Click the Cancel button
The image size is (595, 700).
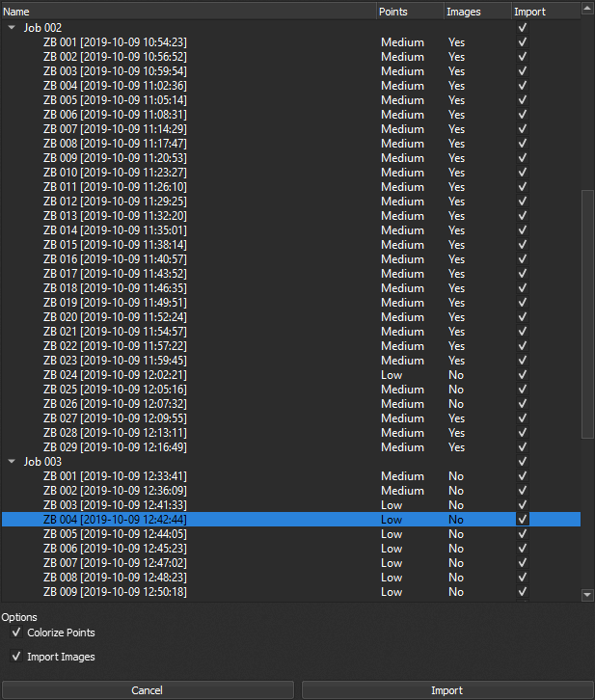pyautogui.click(x=148, y=690)
